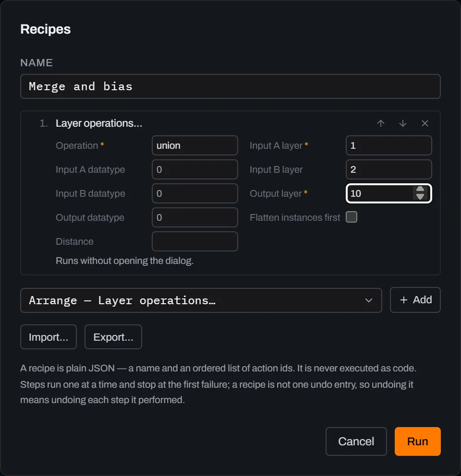Cancel the Recipes dialog

[356, 441]
